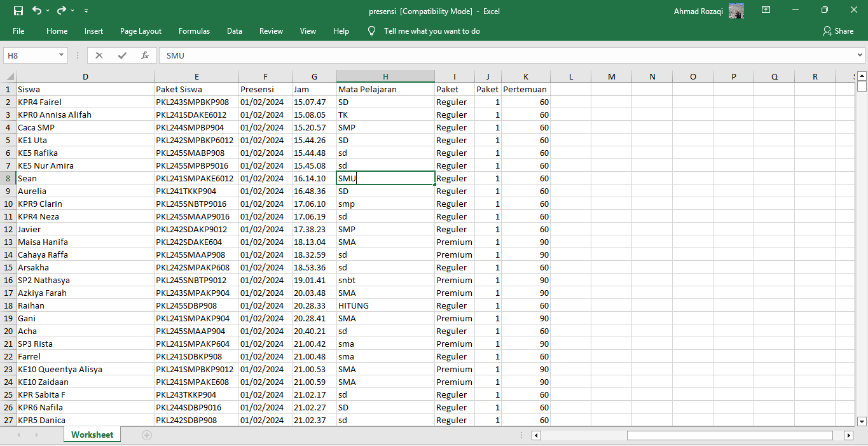Open Insert Function fx dialog
Image resolution: width=868 pixels, height=446 pixels.
pos(145,55)
